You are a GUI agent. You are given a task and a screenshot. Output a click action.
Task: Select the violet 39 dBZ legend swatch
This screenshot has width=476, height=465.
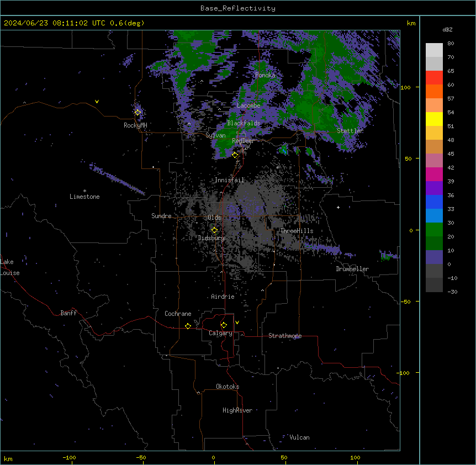434,188
